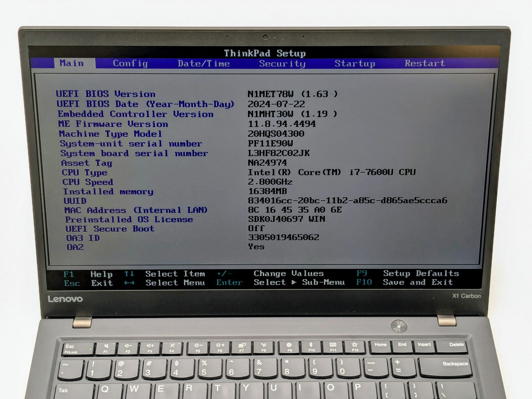
Task: Click the Esc key hint
Action: 72,283
